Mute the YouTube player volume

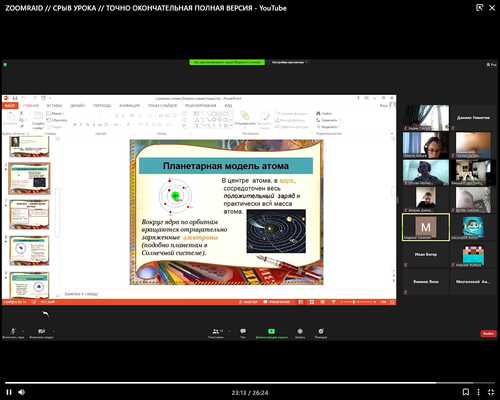point(22,392)
